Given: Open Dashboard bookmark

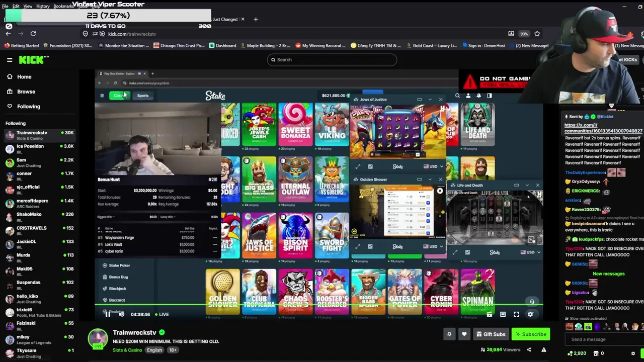Looking at the screenshot, I should click(222, 46).
